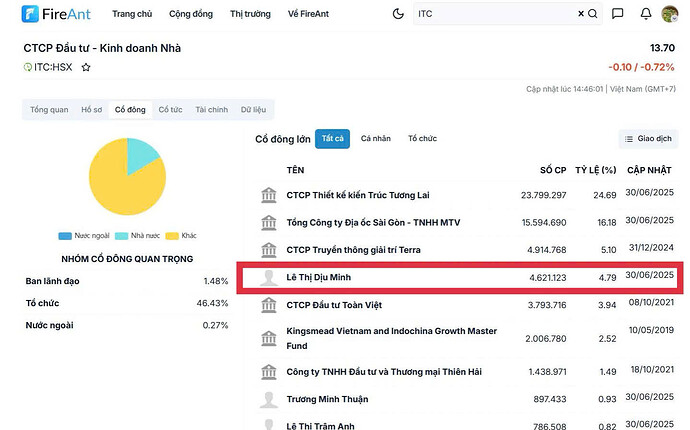The width and height of the screenshot is (690, 430).
Task: Open the Giao dịch menu
Action: (649, 139)
